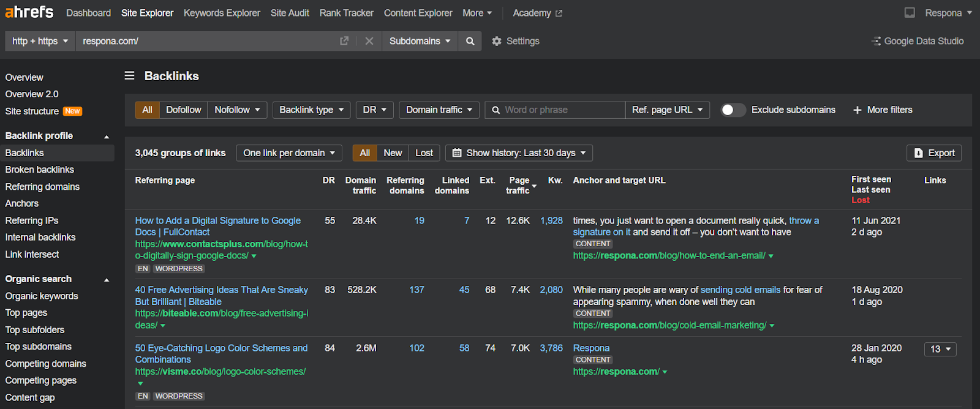Open the Subdomains mode dropdown
Viewport: 980px width, 409px height.
click(x=420, y=41)
